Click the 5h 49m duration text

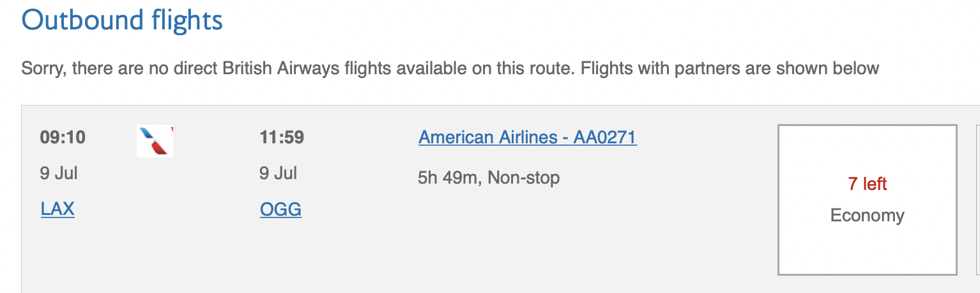pos(448,177)
